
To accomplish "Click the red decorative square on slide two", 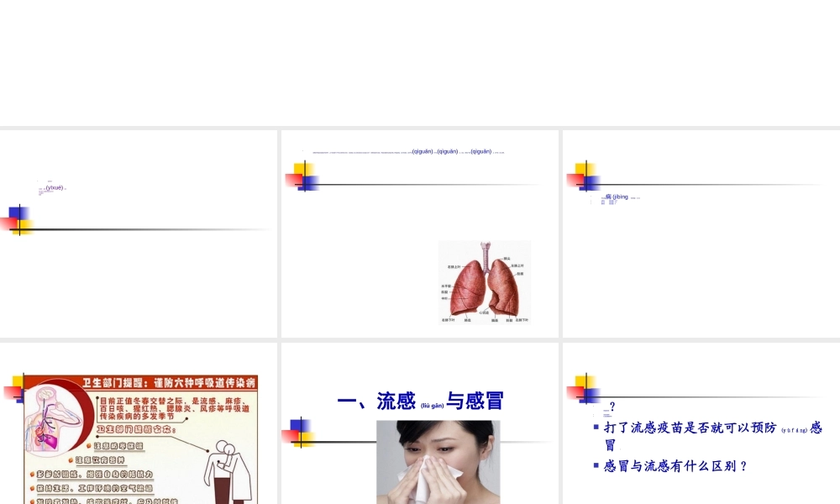I will tap(294, 178).
